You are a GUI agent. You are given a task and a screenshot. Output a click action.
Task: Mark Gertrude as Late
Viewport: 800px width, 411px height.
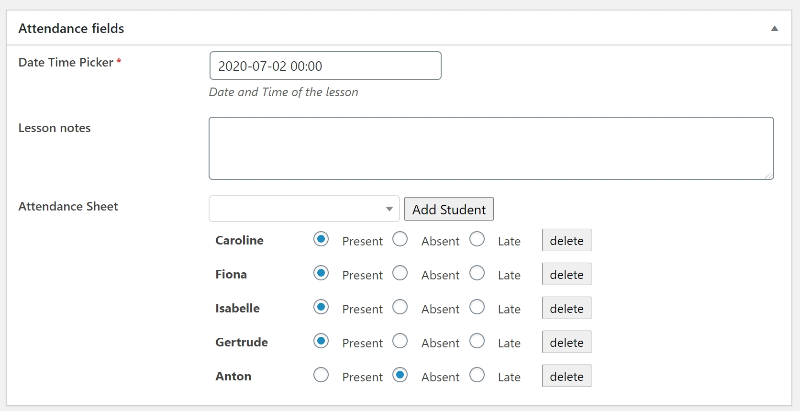pyautogui.click(x=477, y=341)
